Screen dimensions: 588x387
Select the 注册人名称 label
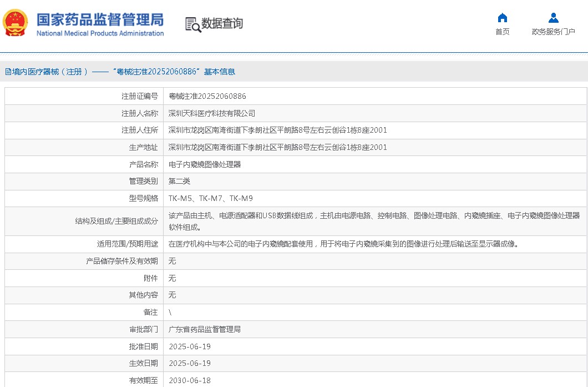(140, 113)
